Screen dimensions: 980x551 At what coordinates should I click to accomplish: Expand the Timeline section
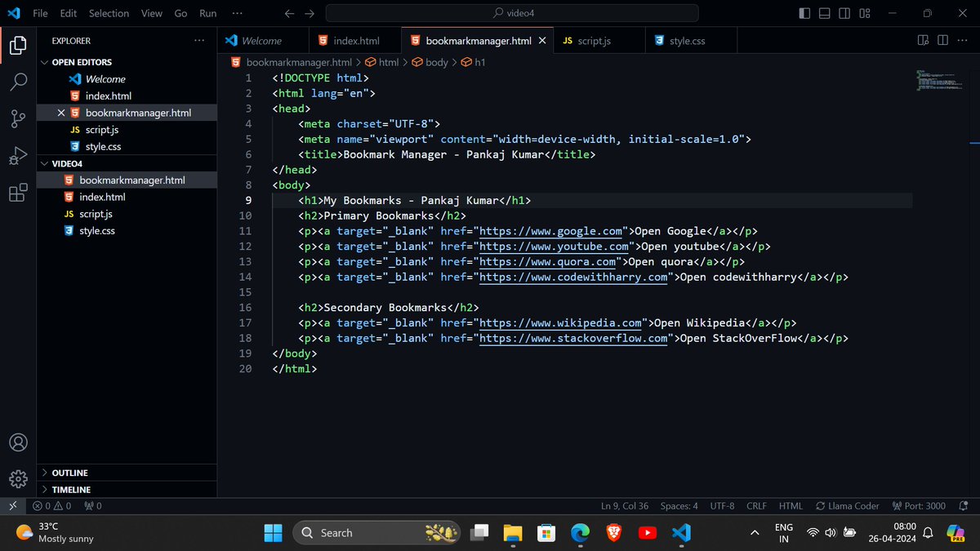tap(127, 490)
